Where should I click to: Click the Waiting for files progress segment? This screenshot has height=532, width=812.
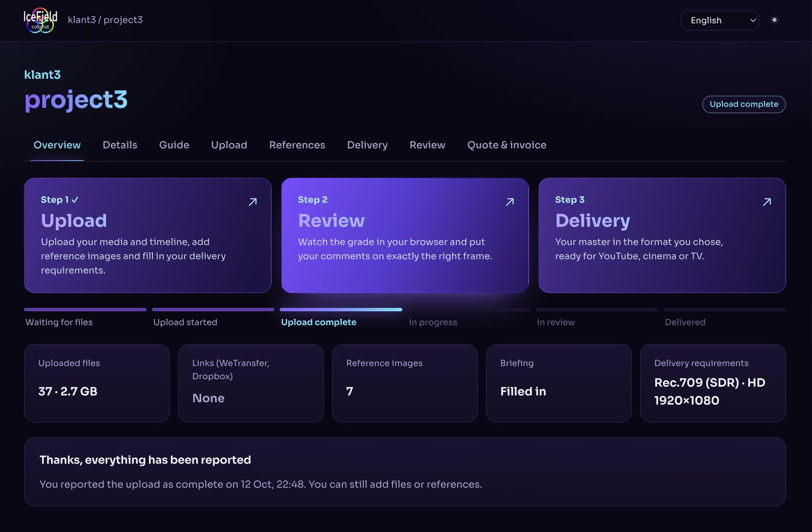(85, 310)
